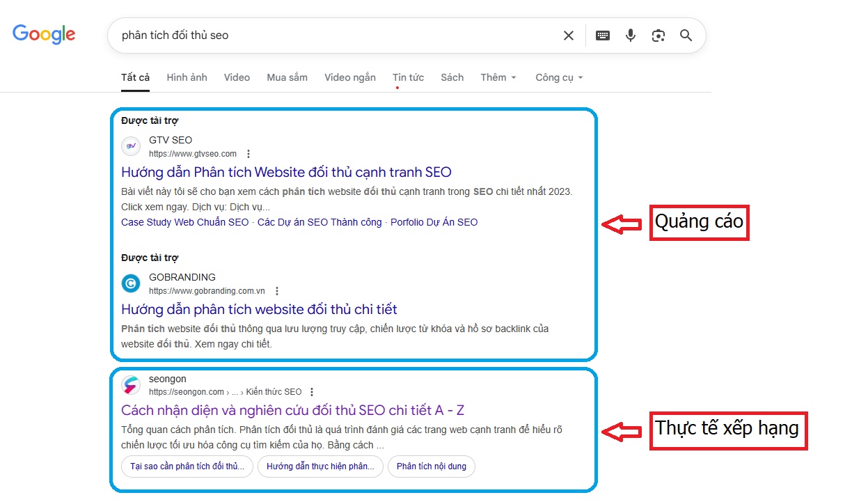Open GTV SEO competitor analysis guide link
This screenshot has width=868, height=502.
(286, 172)
